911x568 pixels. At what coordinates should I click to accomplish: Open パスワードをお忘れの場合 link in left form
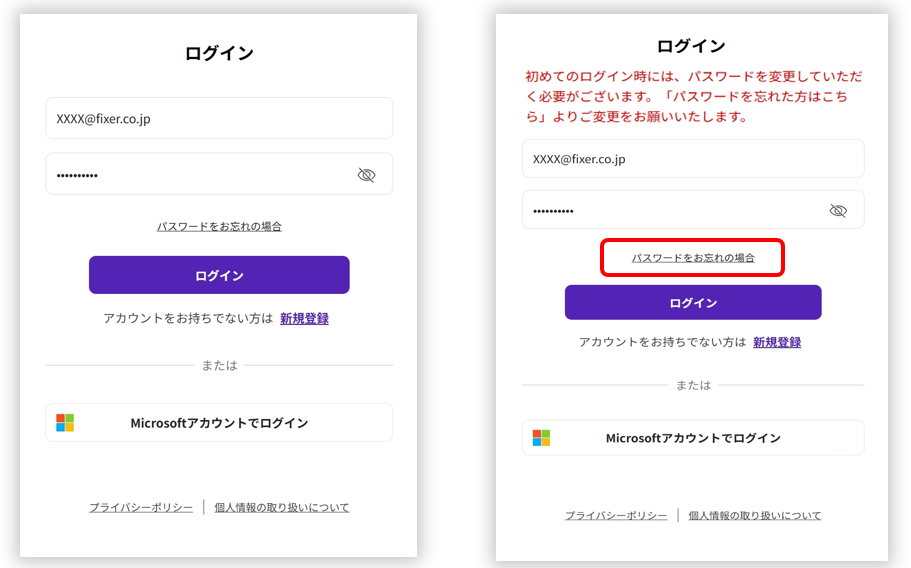click(x=219, y=227)
